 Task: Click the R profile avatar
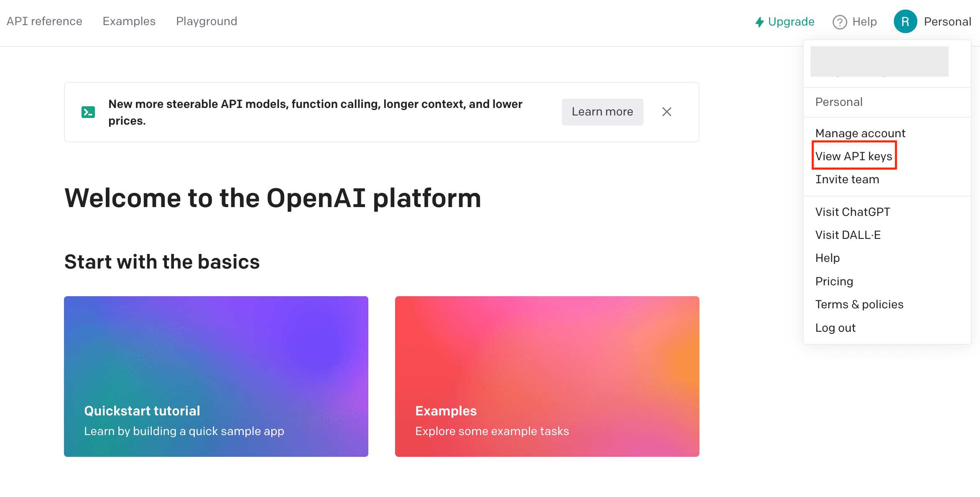click(x=905, y=21)
